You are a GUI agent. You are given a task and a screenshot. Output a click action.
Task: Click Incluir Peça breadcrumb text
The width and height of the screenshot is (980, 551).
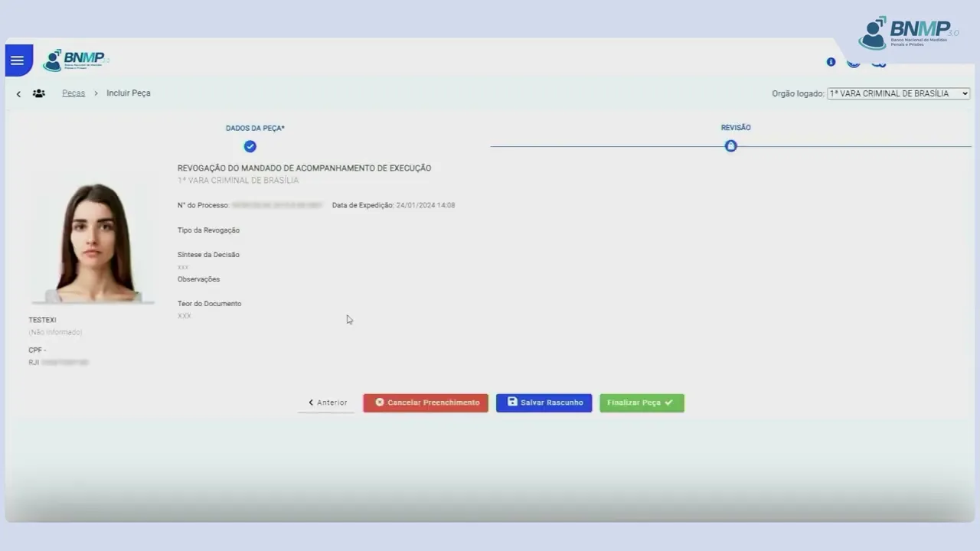click(x=129, y=93)
